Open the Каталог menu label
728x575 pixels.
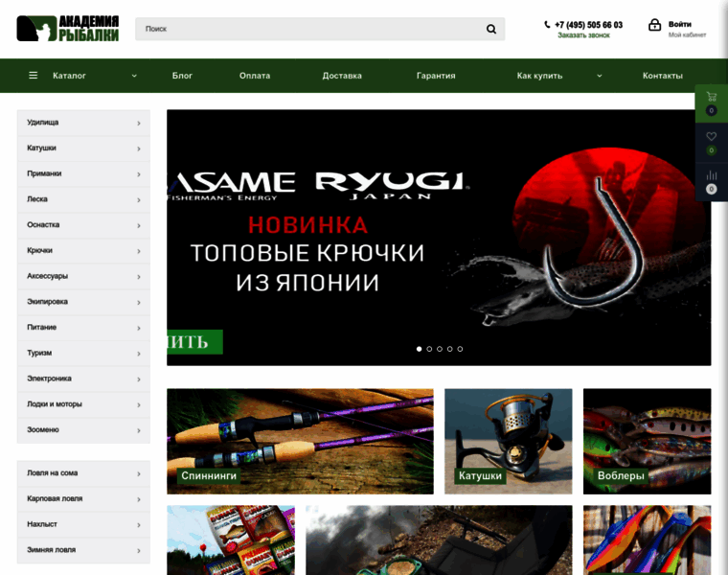69,76
